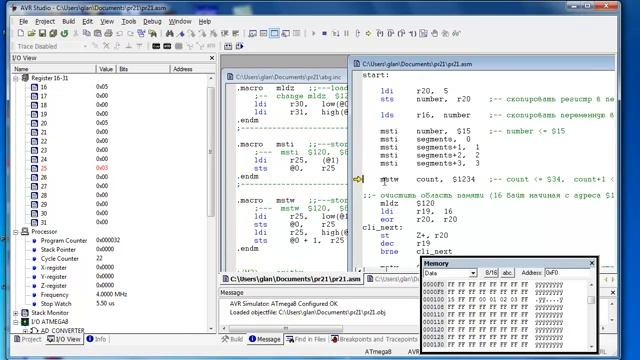Close the I/O View panel
Viewport: 640px width, 360px height.
point(212,58)
